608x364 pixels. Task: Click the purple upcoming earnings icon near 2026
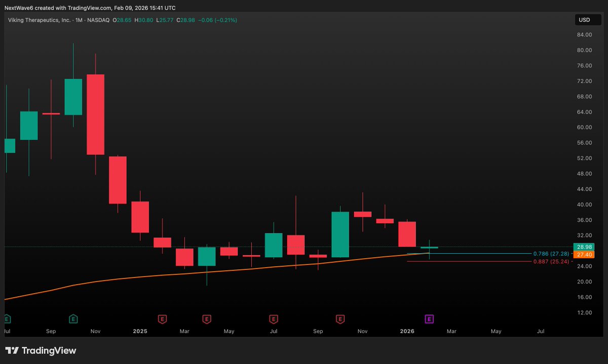(429, 319)
